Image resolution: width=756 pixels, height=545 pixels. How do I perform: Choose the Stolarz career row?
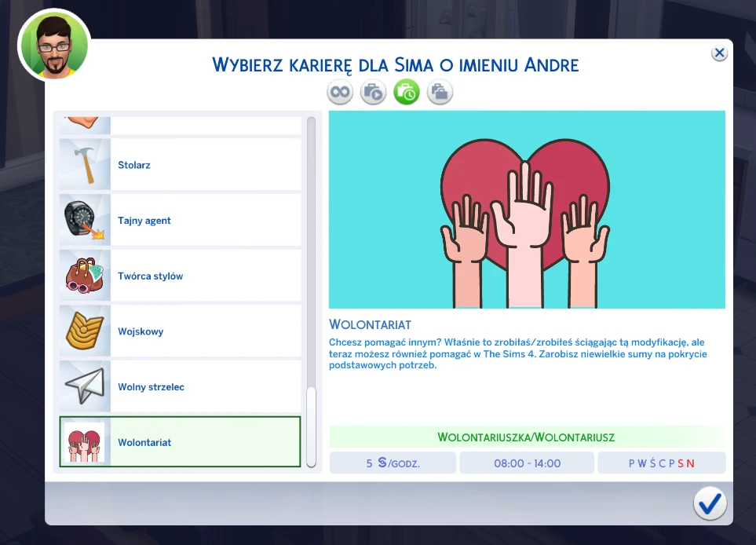[181, 164]
